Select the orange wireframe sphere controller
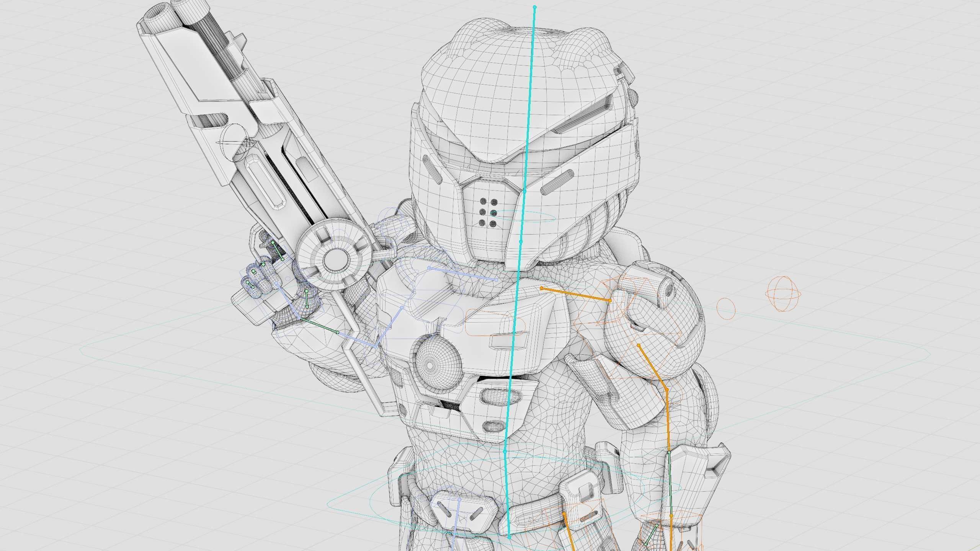The image size is (980, 551). click(783, 293)
